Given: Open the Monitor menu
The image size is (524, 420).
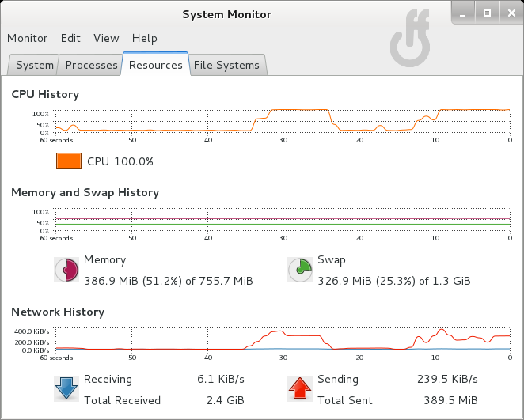Looking at the screenshot, I should (x=28, y=38).
